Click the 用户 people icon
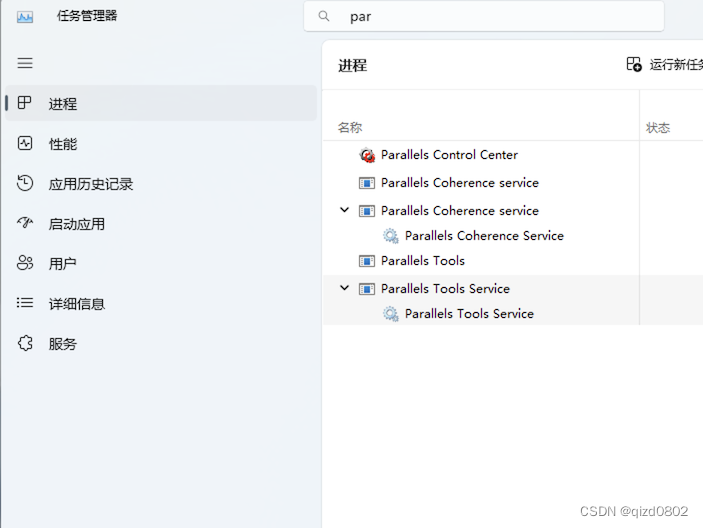Viewport: 703px width, 528px height. point(25,263)
